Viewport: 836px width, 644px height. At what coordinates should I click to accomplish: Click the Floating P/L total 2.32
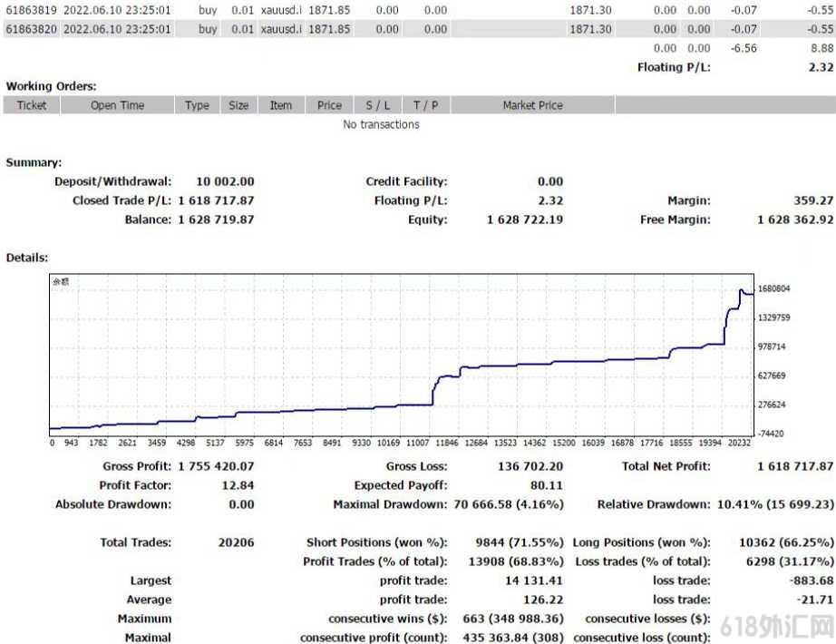(821, 67)
